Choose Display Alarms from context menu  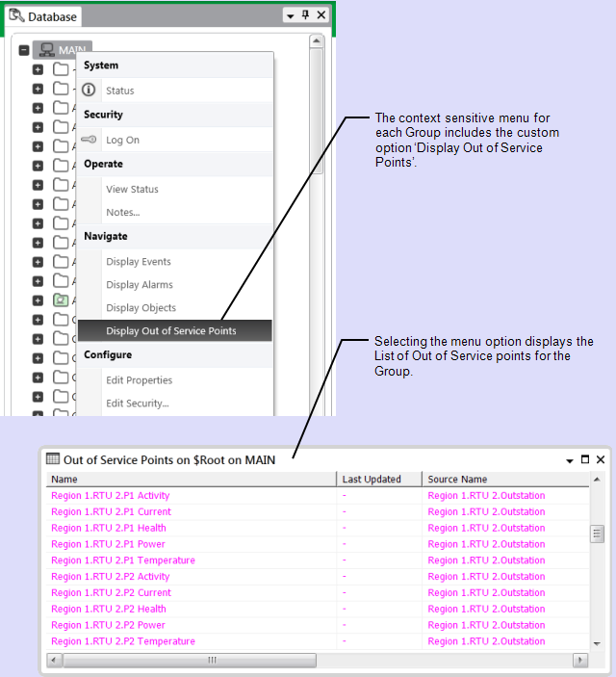pyautogui.click(x=139, y=285)
